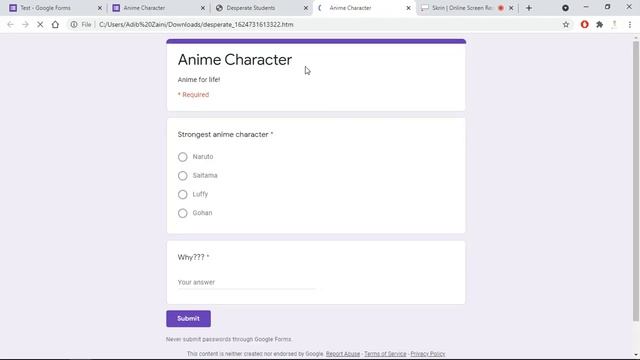
Task: View site information icon
Action: click(74, 24)
